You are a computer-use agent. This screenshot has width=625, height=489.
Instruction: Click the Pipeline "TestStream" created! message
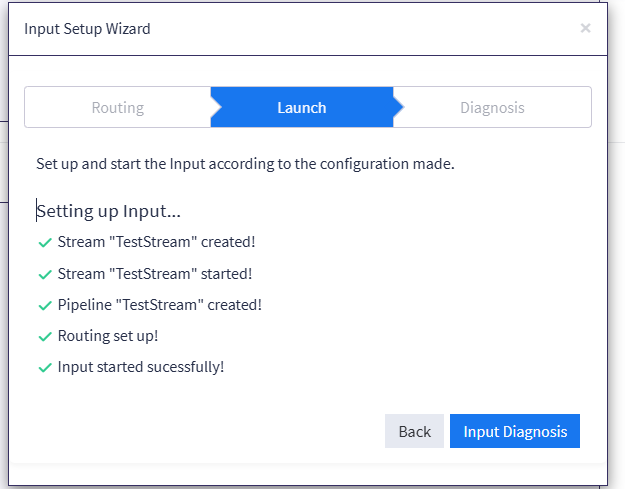159,305
